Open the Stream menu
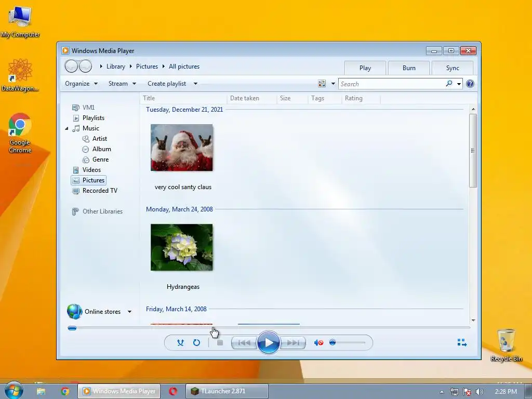 tap(122, 84)
